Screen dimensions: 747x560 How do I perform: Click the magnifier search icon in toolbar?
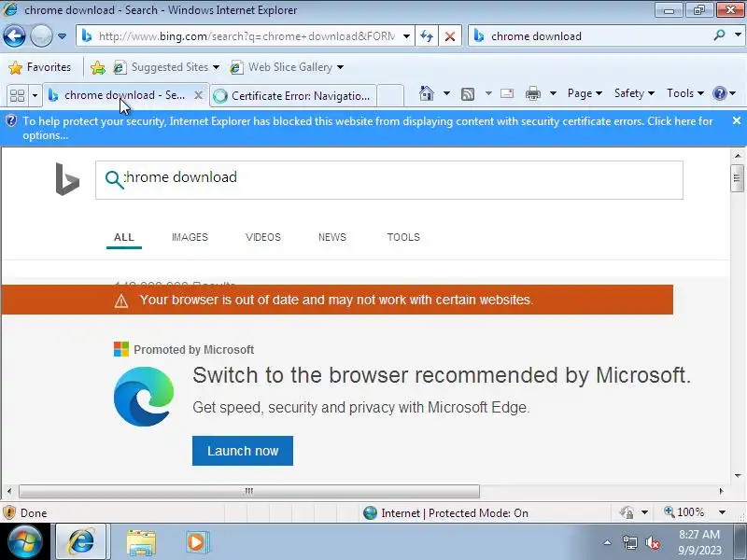(719, 35)
